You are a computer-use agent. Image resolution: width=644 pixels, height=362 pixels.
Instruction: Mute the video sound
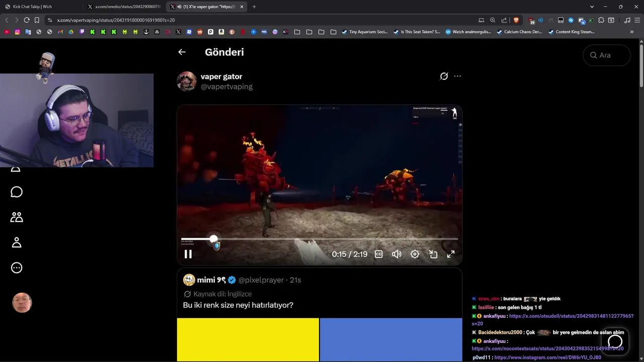click(397, 254)
